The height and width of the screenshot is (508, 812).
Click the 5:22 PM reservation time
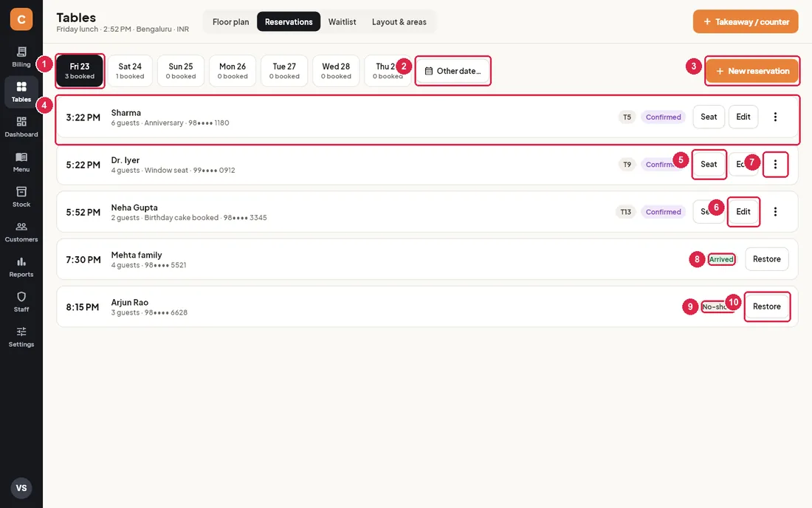(x=83, y=165)
